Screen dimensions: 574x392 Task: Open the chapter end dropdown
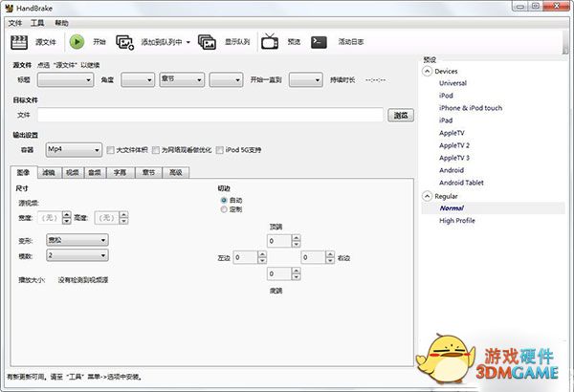point(306,79)
